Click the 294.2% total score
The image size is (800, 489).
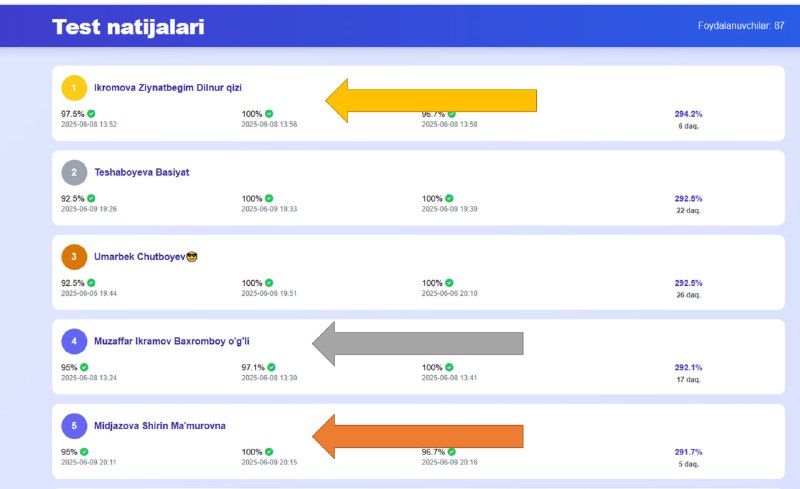688,114
